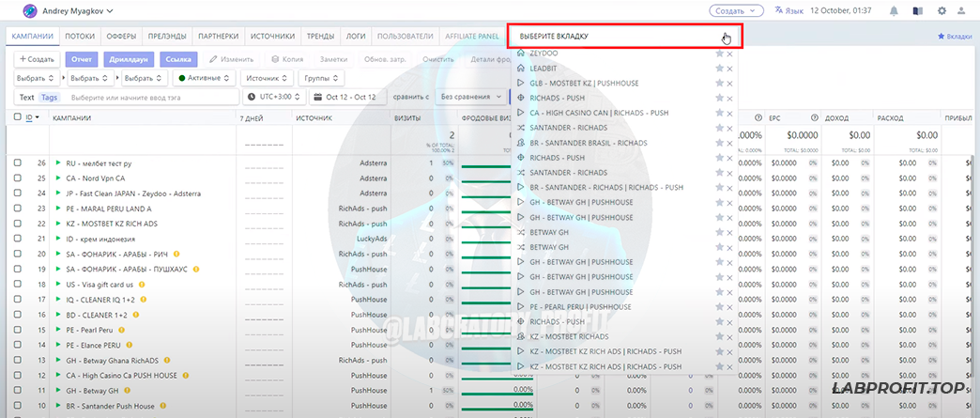This screenshot has width=980, height=418.
Task: Close the LEADBIT saved tab with X
Action: coord(729,69)
